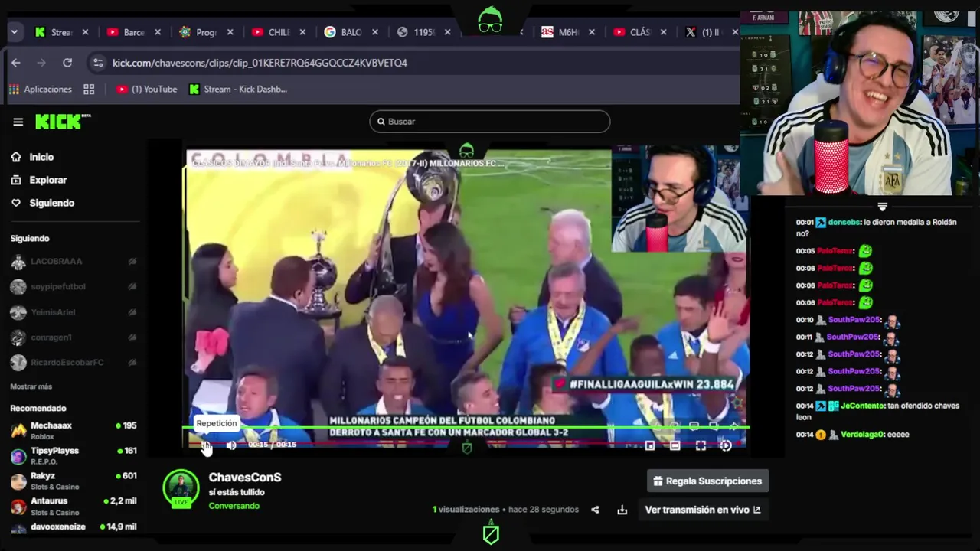Click Ver transmisión en vivo button
The width and height of the screenshot is (980, 551).
pos(703,510)
